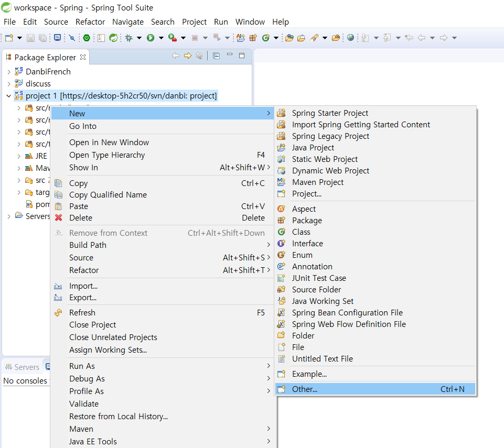The image size is (504, 448).
Task: Open the Help menu
Action: point(281,22)
